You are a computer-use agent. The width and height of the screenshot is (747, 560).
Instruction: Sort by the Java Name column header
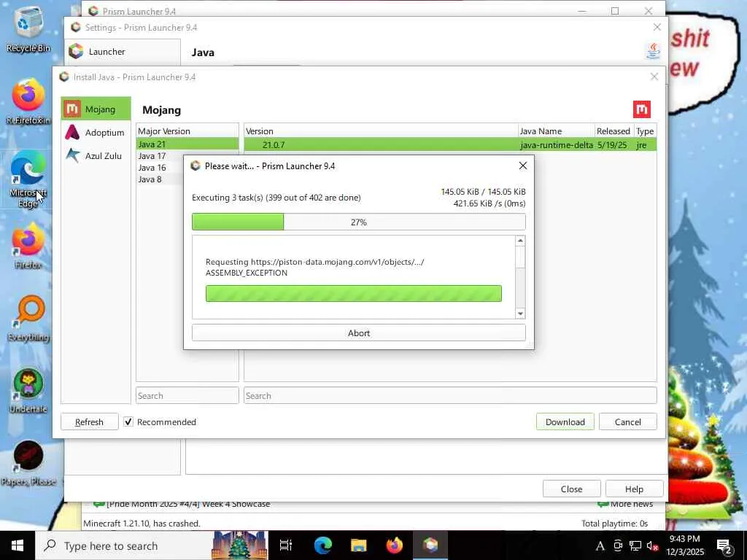click(556, 131)
